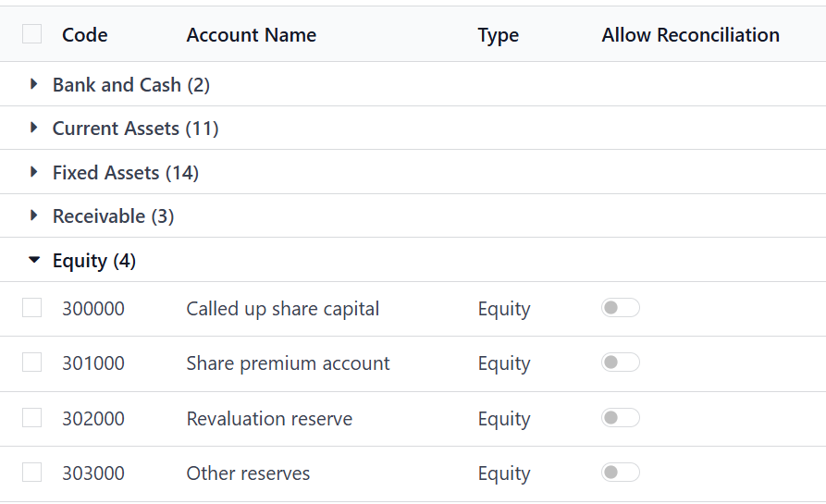The height and width of the screenshot is (504, 826).
Task: Expand the Current Assets group arrow
Action: click(33, 128)
